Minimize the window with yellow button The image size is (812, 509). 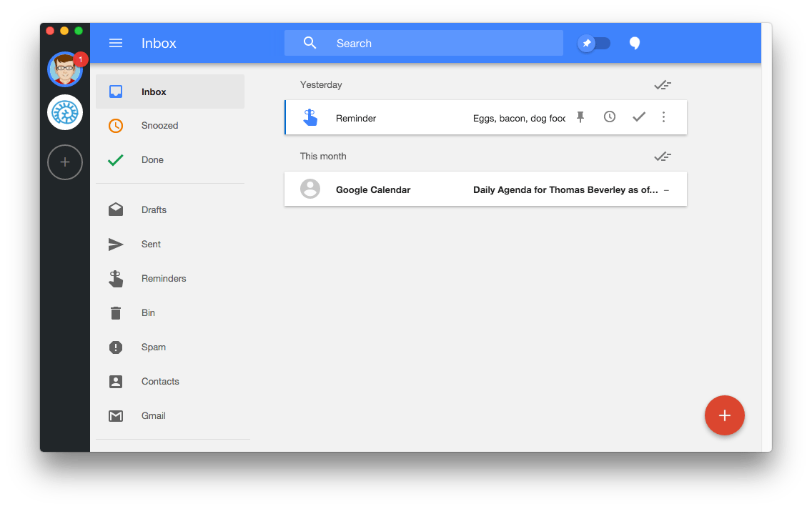[x=64, y=31]
